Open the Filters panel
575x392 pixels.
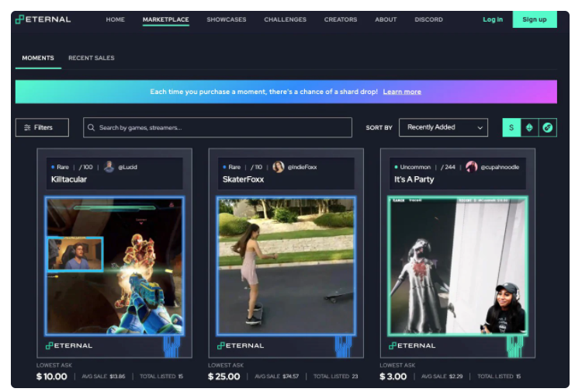click(42, 127)
